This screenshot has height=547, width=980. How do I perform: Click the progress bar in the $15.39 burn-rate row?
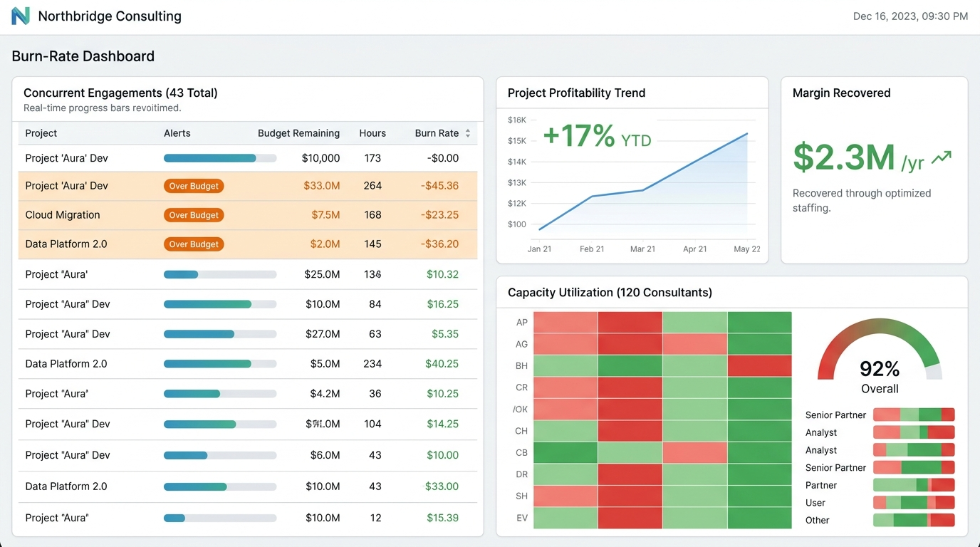(220, 518)
